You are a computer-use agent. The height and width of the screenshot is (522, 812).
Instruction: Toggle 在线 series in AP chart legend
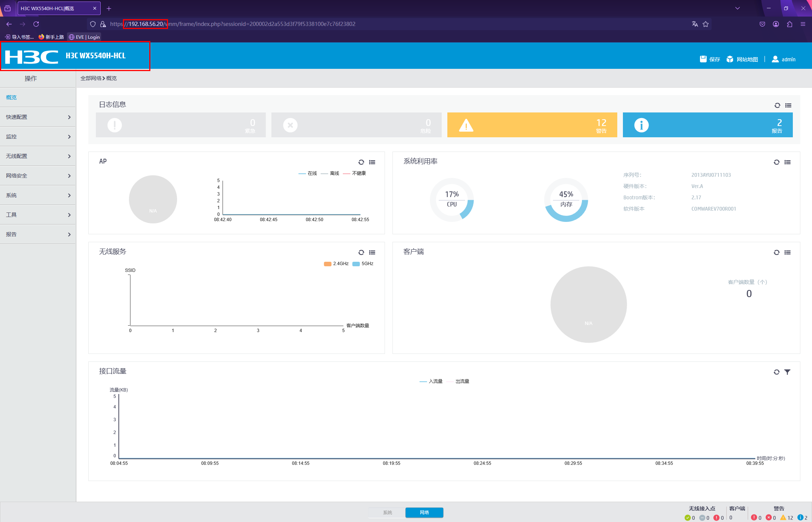308,173
